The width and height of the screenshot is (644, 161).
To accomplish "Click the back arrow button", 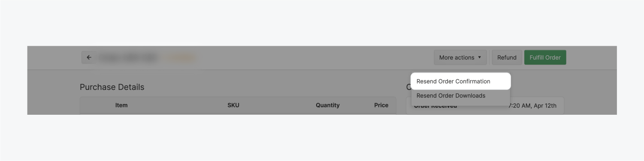I will [89, 57].
